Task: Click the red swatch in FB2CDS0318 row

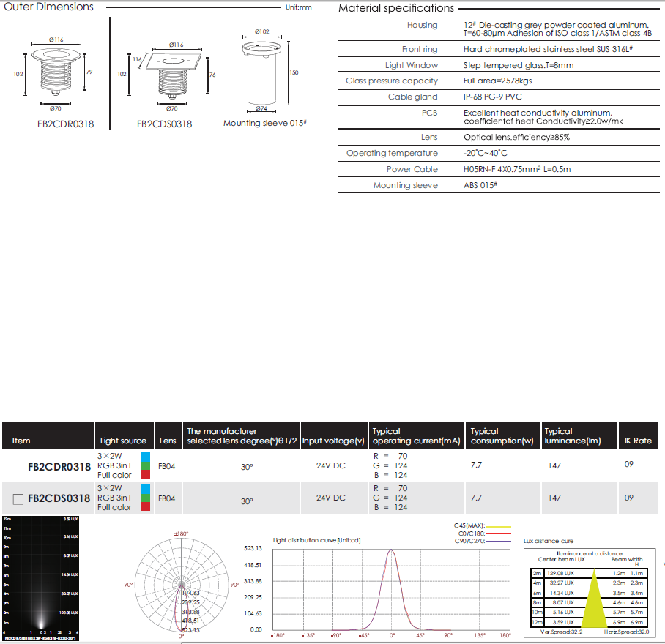Action: [x=145, y=506]
